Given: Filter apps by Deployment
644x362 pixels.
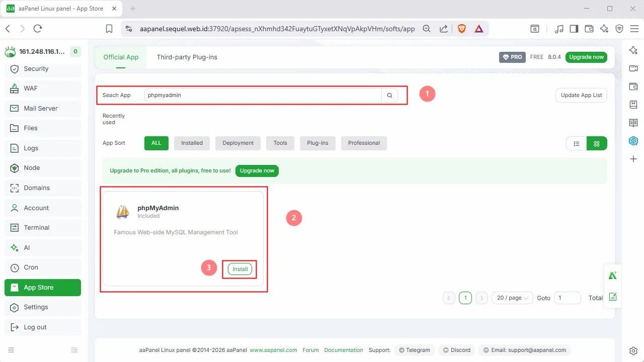Looking at the screenshot, I should 238,143.
